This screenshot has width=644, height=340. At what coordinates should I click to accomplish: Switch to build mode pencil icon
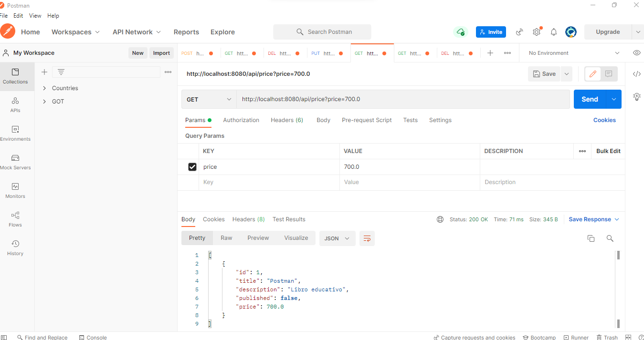point(593,74)
